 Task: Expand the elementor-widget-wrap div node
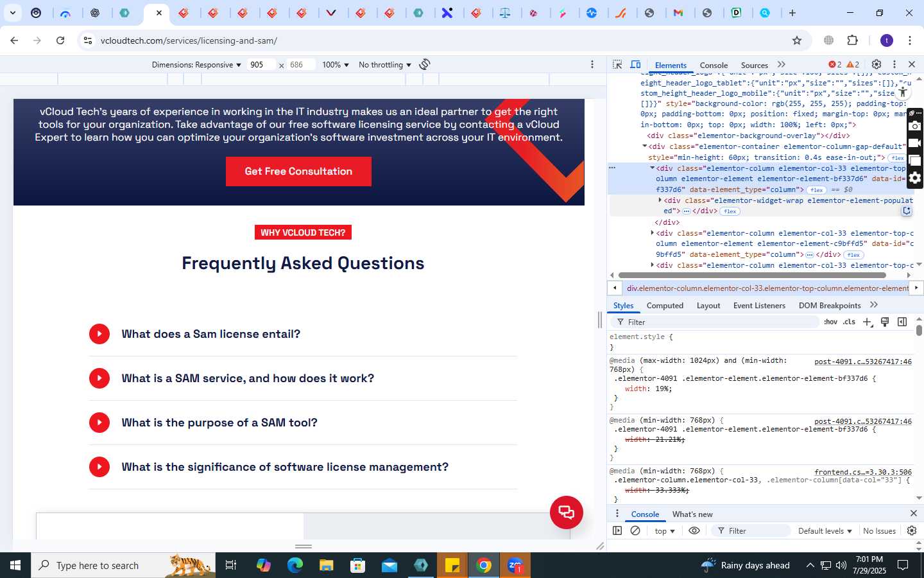coord(660,200)
